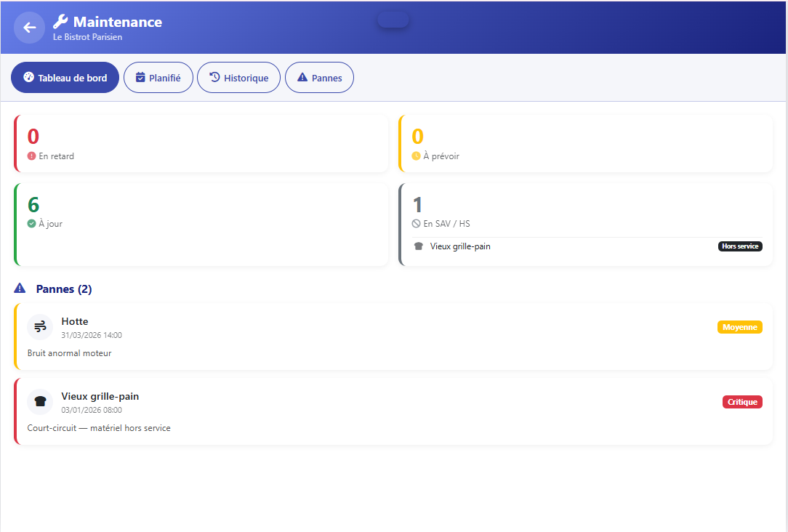Click the red En retard alert icon
The width and height of the screenshot is (788, 532).
pyautogui.click(x=31, y=156)
